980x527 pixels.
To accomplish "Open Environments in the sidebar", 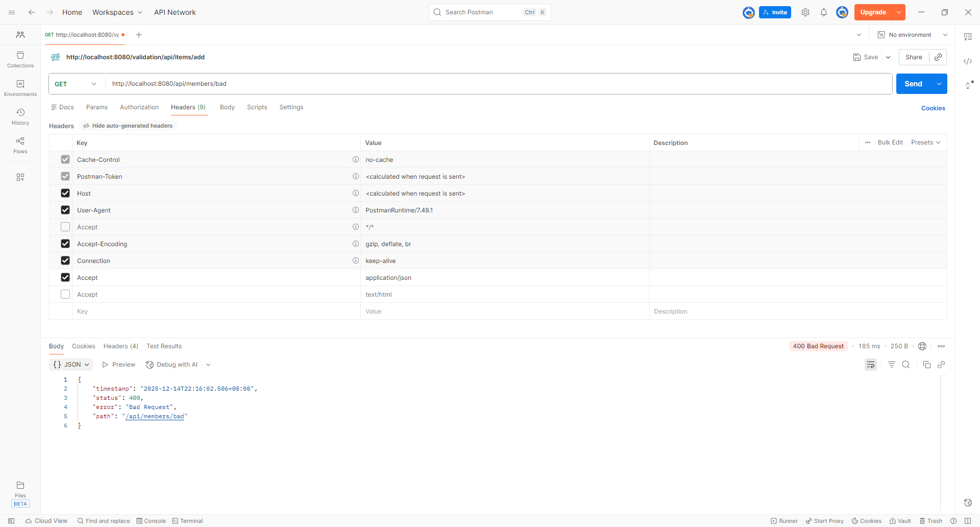I will [x=20, y=88].
